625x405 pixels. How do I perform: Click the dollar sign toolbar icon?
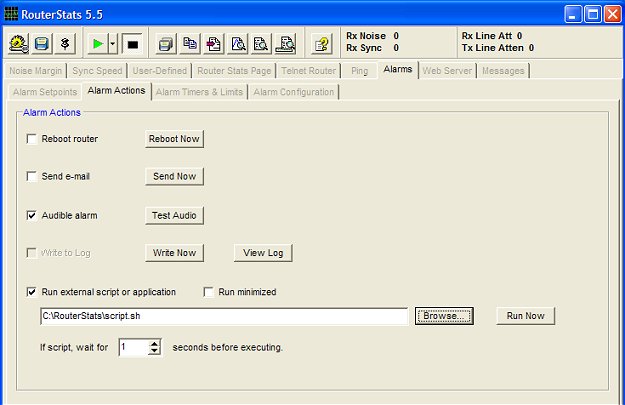65,44
